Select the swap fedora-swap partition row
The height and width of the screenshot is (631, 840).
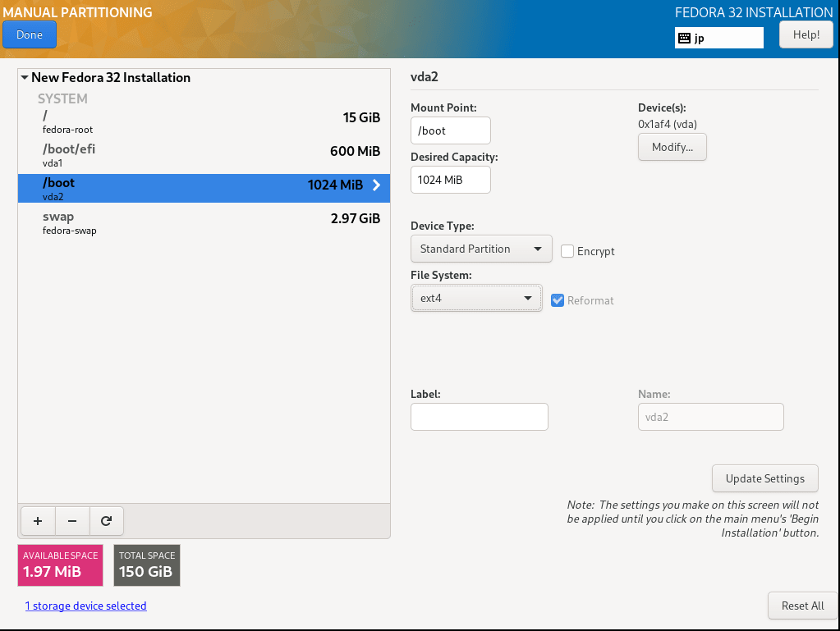[x=204, y=222]
